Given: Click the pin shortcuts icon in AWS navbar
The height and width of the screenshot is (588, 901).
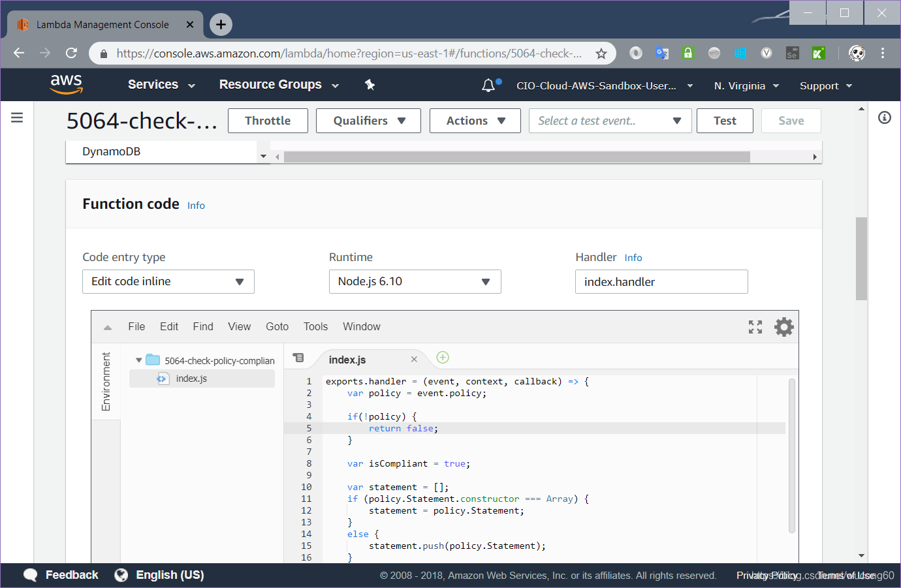Looking at the screenshot, I should (x=370, y=85).
